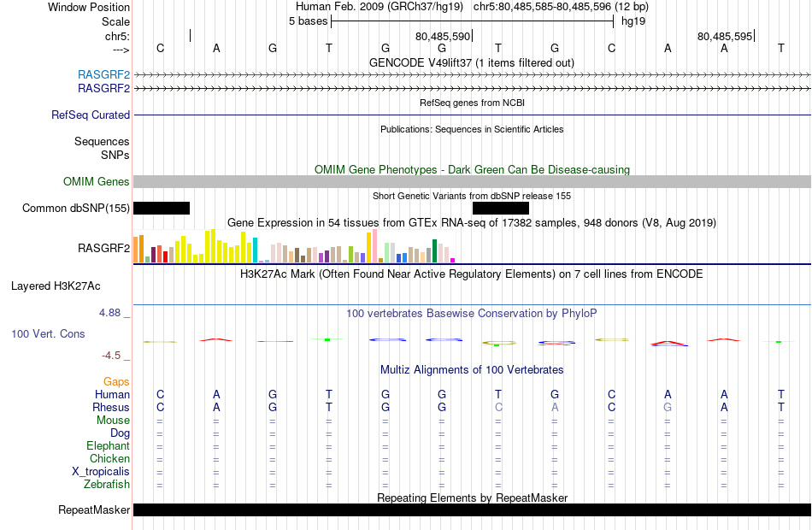This screenshot has width=812, height=530.
Task: Click the H3K27Ac Mark ENCODE title
Action: [x=471, y=274]
